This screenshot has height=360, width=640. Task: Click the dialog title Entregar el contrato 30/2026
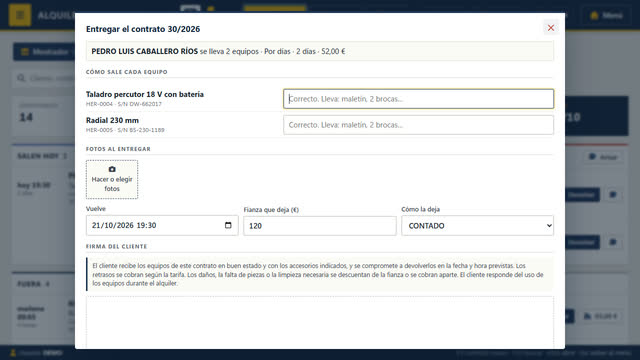point(143,29)
